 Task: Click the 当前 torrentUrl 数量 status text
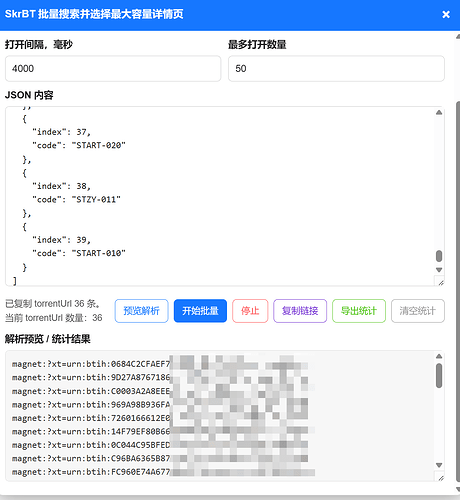click(x=54, y=318)
